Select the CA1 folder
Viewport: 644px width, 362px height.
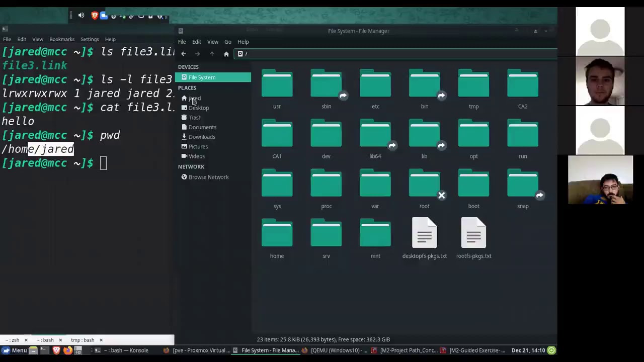click(x=277, y=139)
